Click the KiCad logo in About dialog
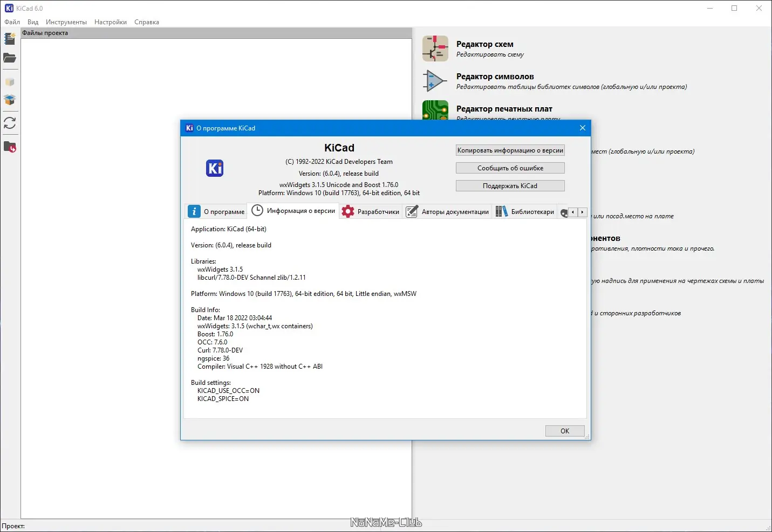 tap(215, 168)
